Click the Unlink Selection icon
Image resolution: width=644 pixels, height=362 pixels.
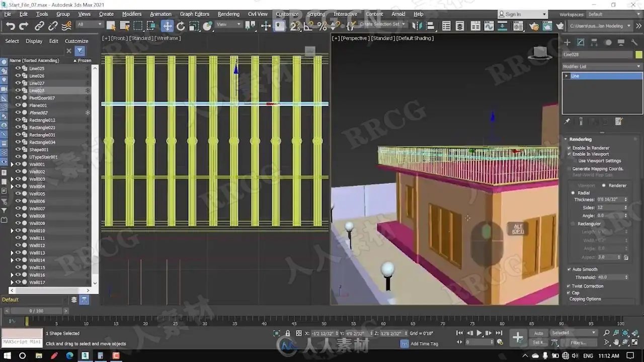click(52, 26)
